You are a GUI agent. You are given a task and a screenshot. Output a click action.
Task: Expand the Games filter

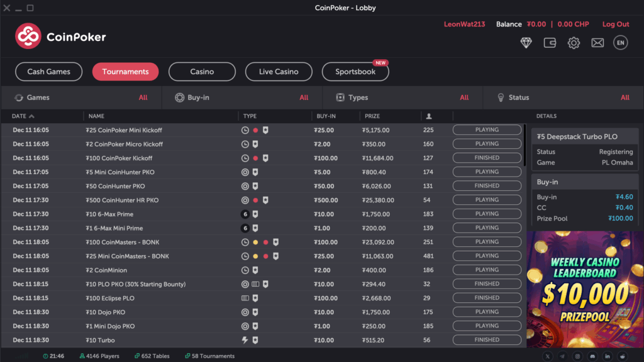click(x=81, y=97)
